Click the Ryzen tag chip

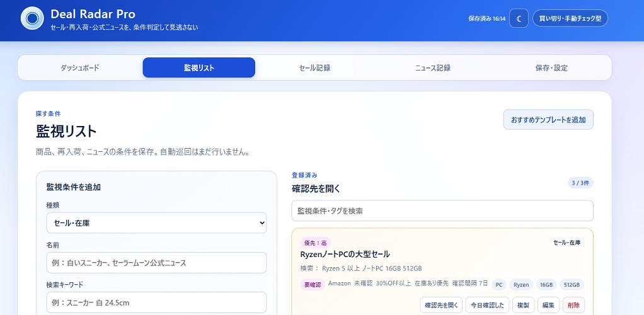click(521, 285)
